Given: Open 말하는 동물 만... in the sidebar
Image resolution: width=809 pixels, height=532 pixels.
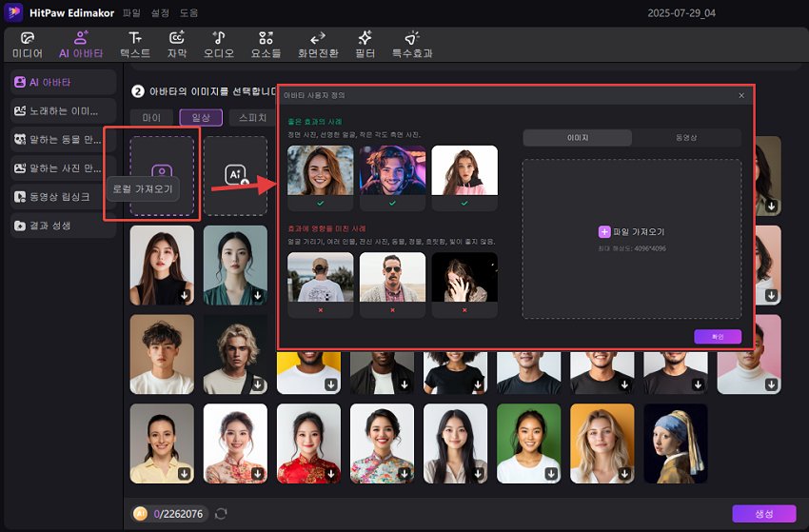Looking at the screenshot, I should click(x=63, y=139).
